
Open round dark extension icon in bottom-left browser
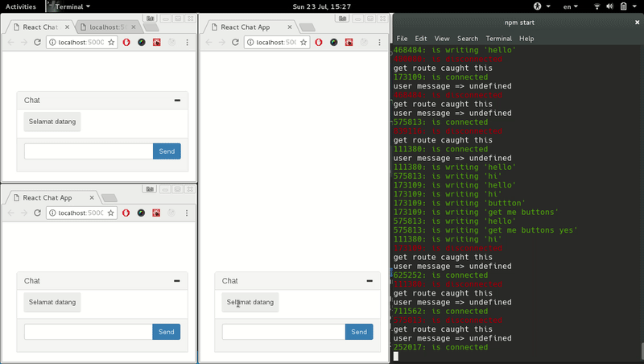[142, 213]
